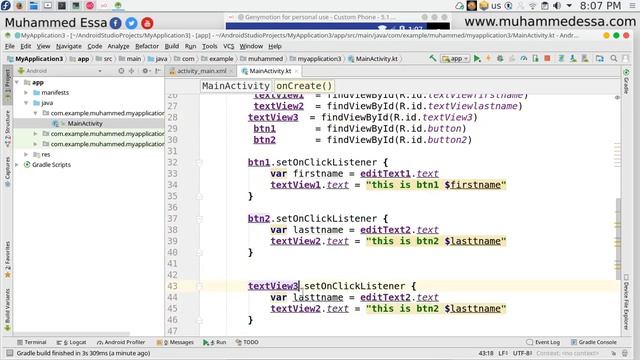Screen dimensions: 640x360
Task: Open file manager from top panel
Action: 33,5
